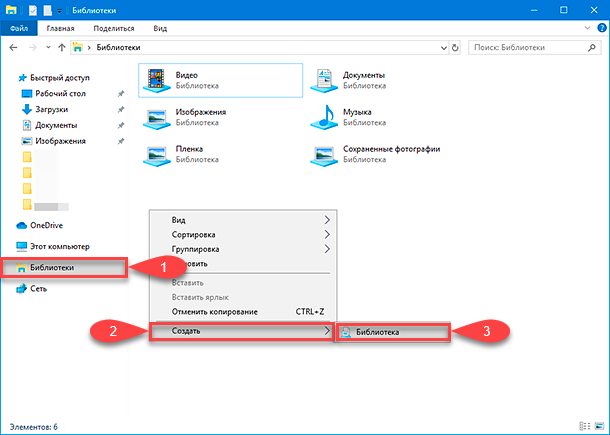Open address bar history dropdown
The image size is (610, 435).
443,48
